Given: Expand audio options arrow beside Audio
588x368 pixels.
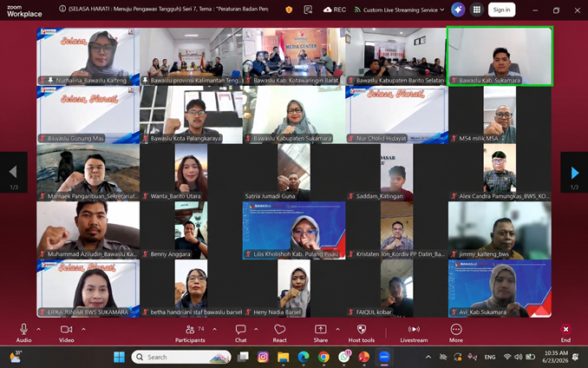Looking at the screenshot, I should click(x=39, y=329).
